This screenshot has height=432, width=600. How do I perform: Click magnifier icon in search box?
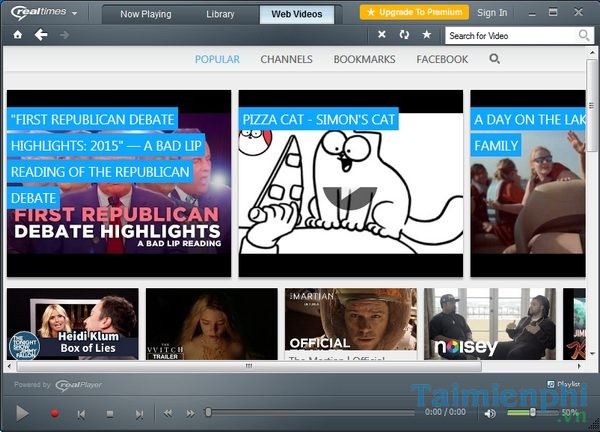584,35
